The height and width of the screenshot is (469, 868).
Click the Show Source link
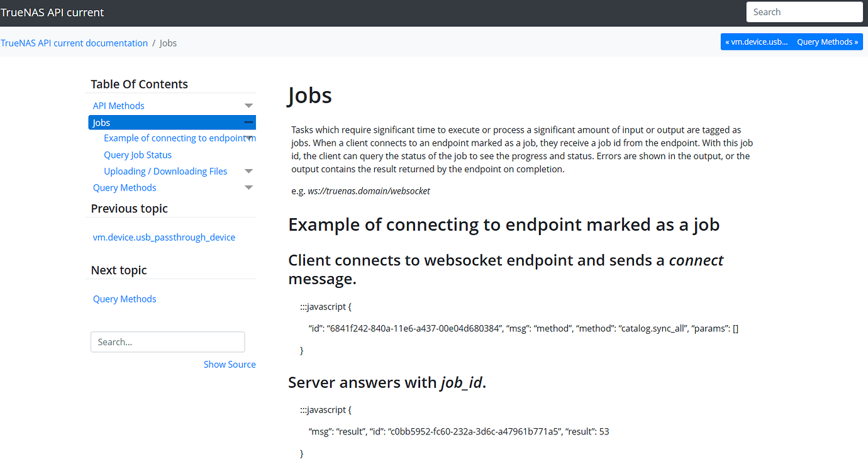tap(230, 364)
